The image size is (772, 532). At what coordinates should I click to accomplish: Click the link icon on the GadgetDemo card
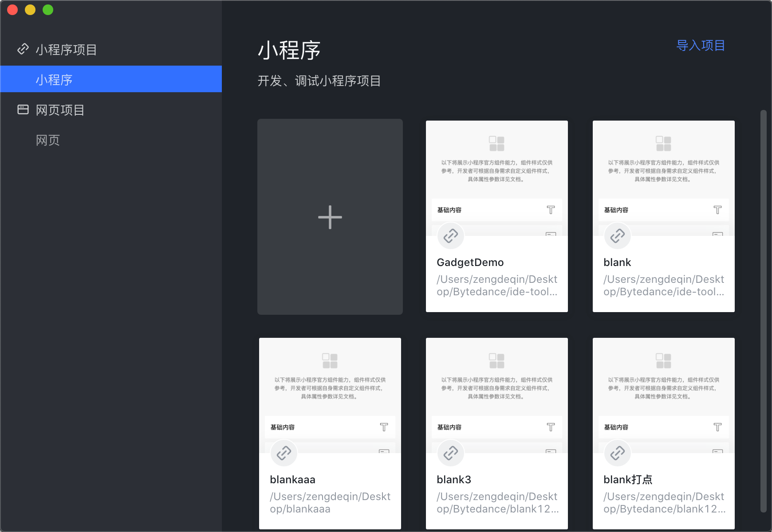[x=450, y=236]
